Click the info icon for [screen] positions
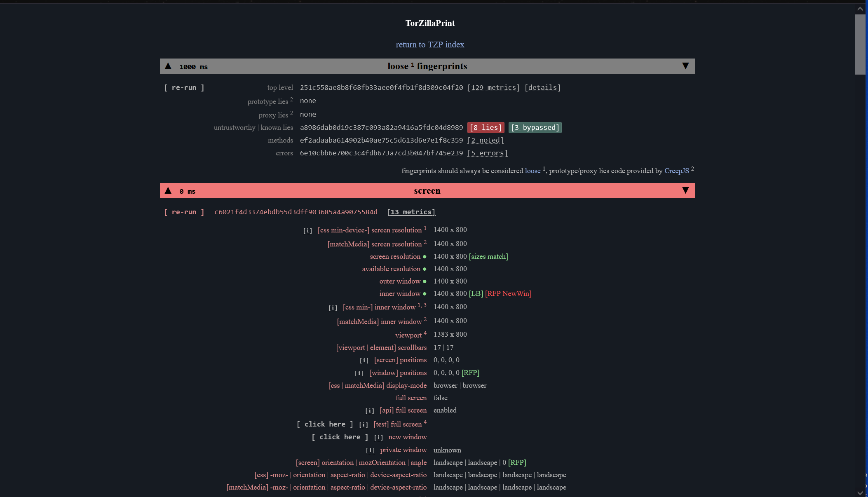The height and width of the screenshot is (497, 868). pos(364,360)
